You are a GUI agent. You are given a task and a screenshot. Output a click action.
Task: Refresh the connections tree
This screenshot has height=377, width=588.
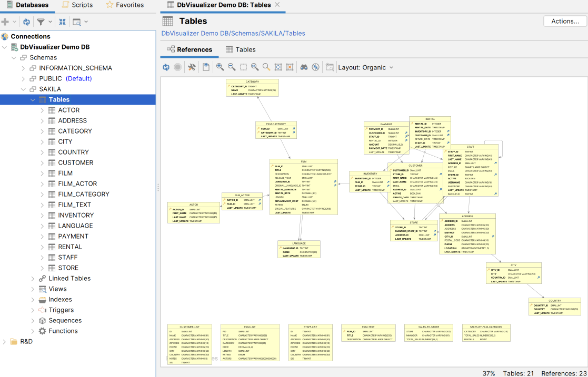pyautogui.click(x=26, y=22)
